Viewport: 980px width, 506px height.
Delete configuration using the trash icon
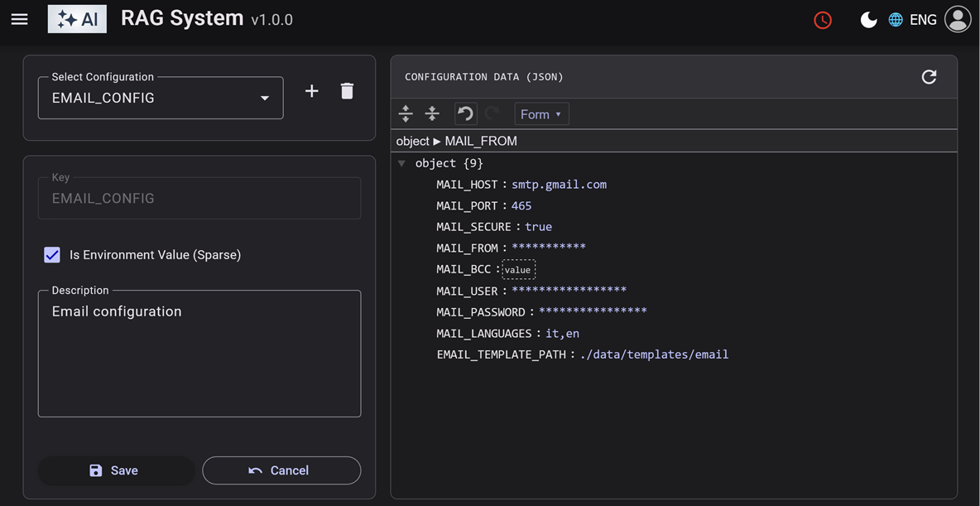347,91
